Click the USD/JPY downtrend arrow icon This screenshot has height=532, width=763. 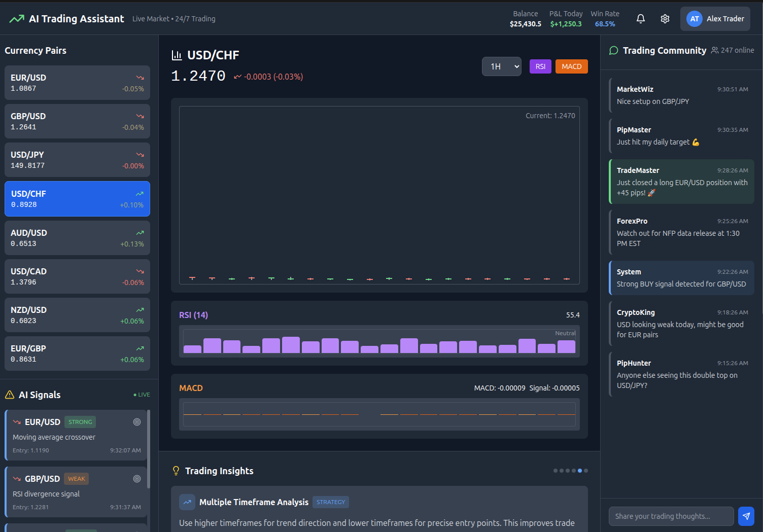pyautogui.click(x=140, y=155)
